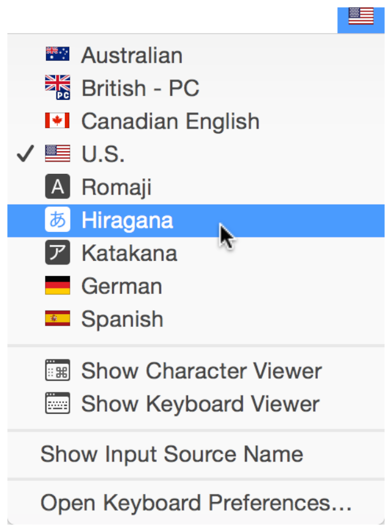Click the Romaji 'A' input icon

(x=56, y=187)
